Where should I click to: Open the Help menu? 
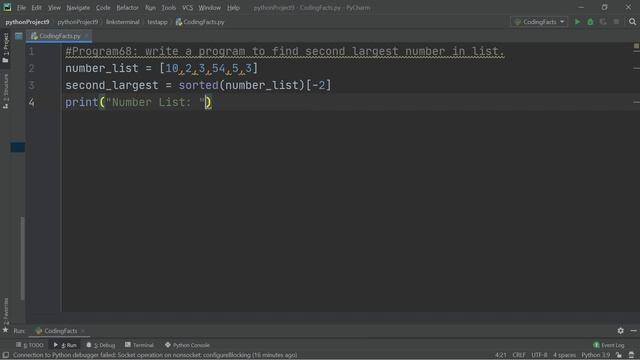tap(233, 8)
